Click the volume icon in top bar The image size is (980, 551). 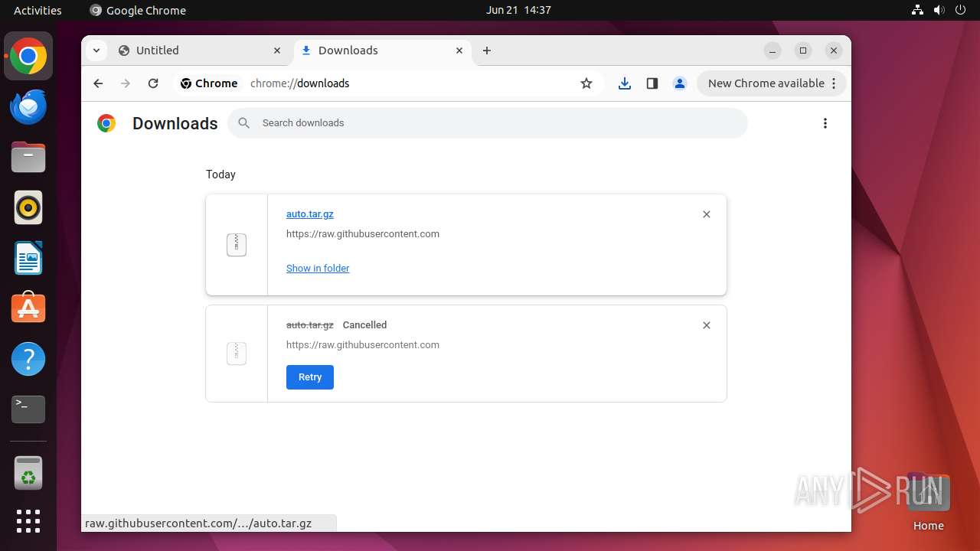coord(939,10)
